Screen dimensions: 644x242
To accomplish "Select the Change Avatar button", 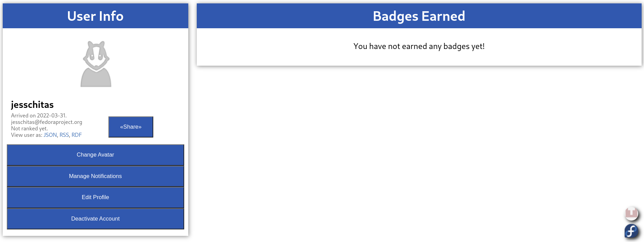I will click(95, 155).
